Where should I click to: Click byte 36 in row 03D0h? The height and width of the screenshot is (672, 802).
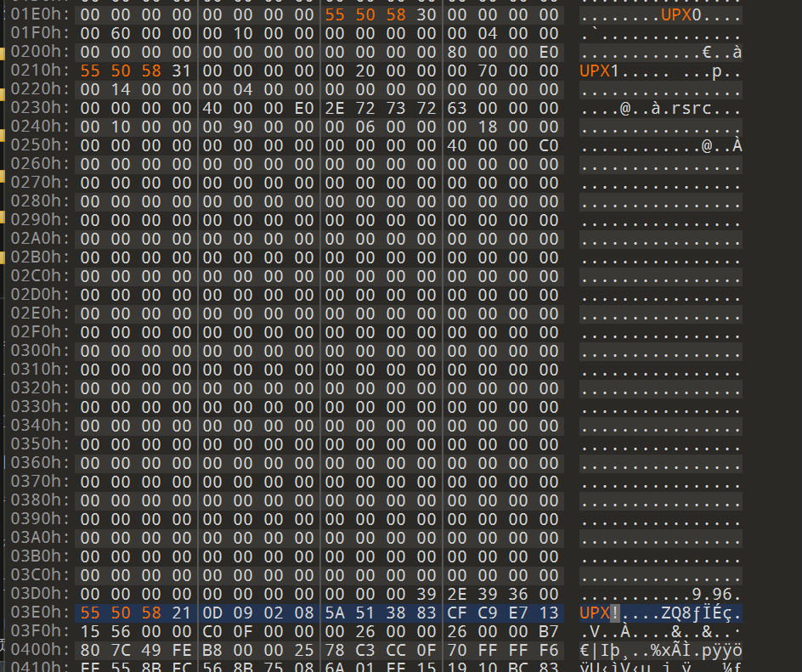(x=517, y=594)
